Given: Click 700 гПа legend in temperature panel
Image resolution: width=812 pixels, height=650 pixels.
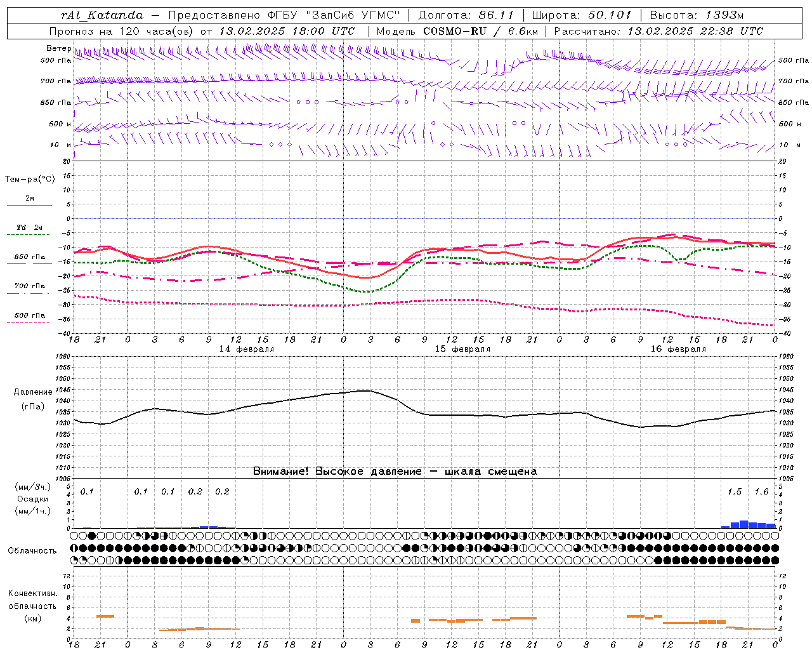Looking at the screenshot, I should [29, 288].
